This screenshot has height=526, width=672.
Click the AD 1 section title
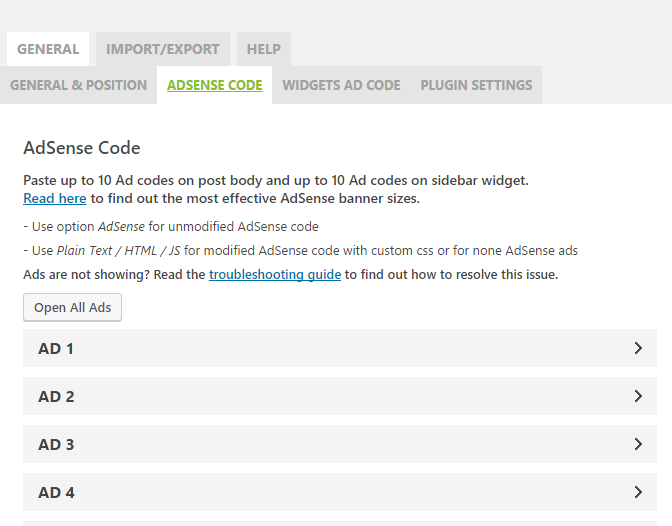coord(56,349)
